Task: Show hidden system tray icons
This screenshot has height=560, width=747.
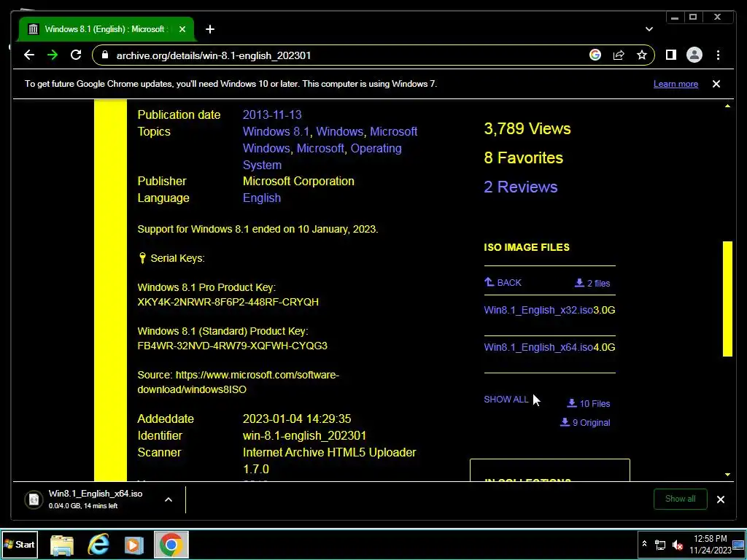Action: coord(644,544)
